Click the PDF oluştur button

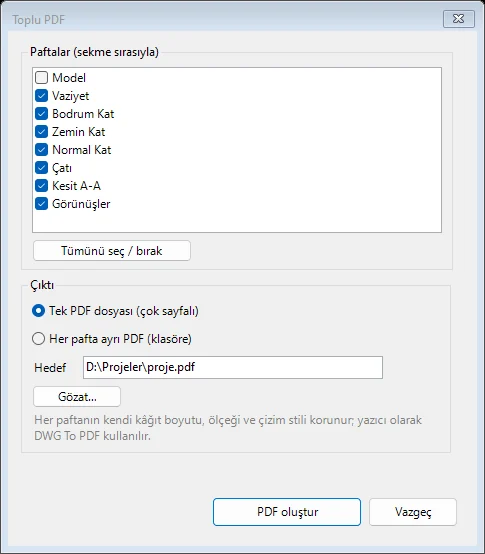(287, 512)
